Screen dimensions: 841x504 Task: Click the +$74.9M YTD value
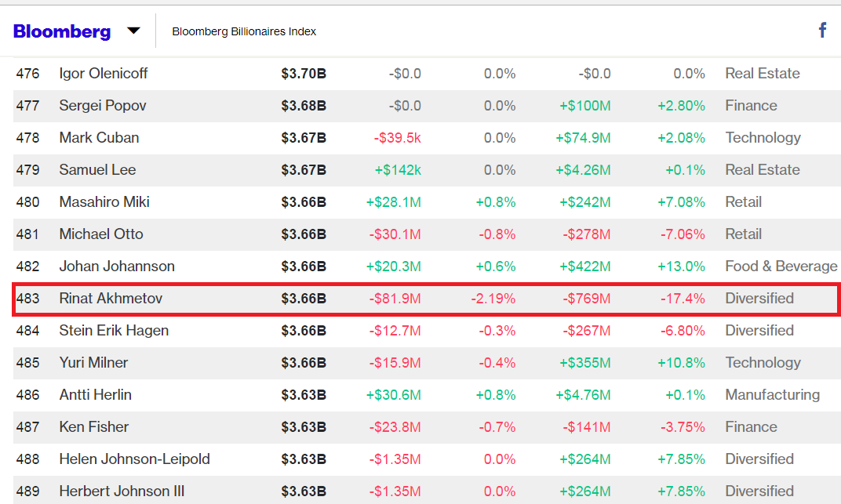click(583, 138)
